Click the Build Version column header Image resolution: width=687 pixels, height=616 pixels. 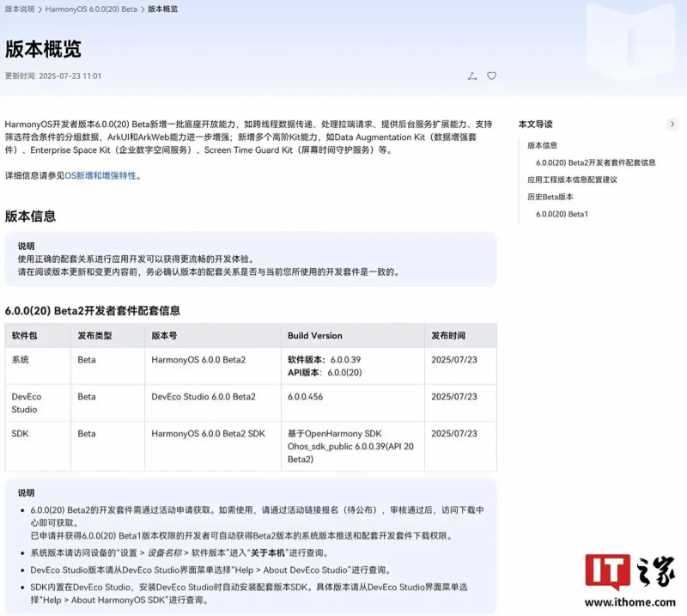pyautogui.click(x=314, y=336)
